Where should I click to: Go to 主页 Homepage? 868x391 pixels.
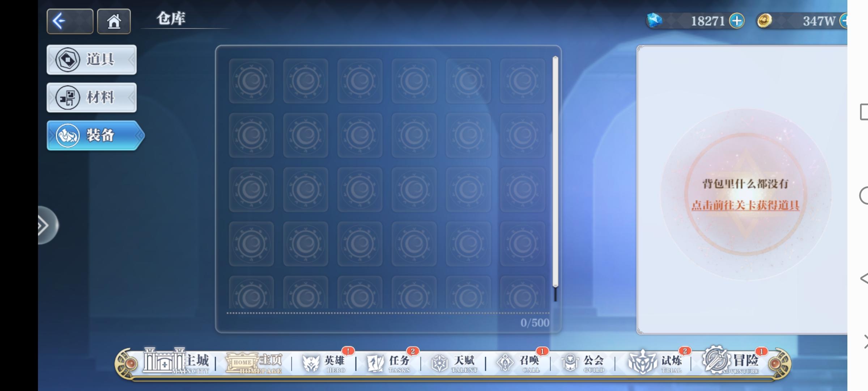[x=254, y=362]
